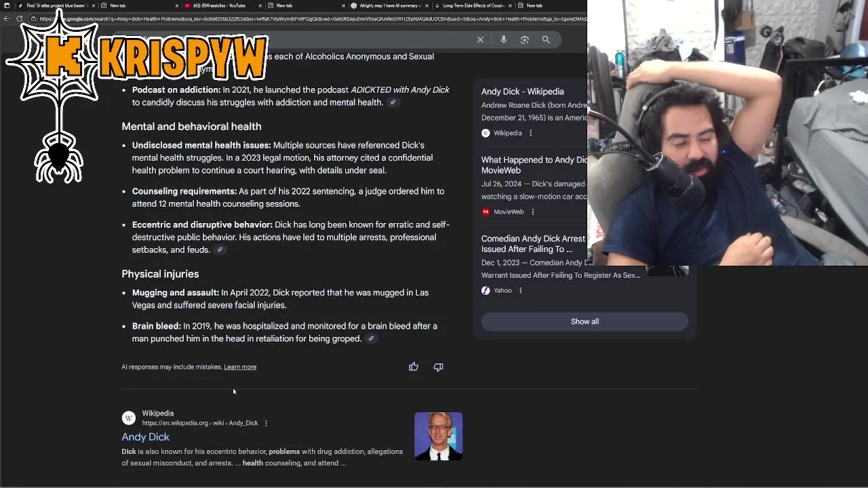Clear the search box with the X icon
The width and height of the screenshot is (868, 488).
(x=480, y=40)
